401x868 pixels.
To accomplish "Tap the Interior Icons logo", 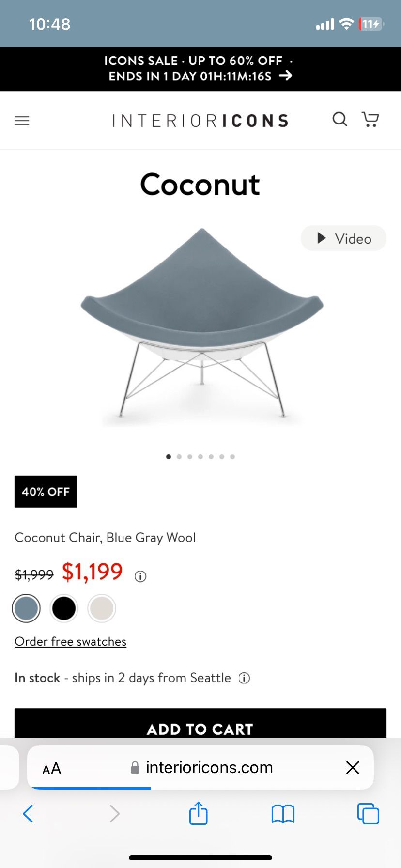I will 200,121.
